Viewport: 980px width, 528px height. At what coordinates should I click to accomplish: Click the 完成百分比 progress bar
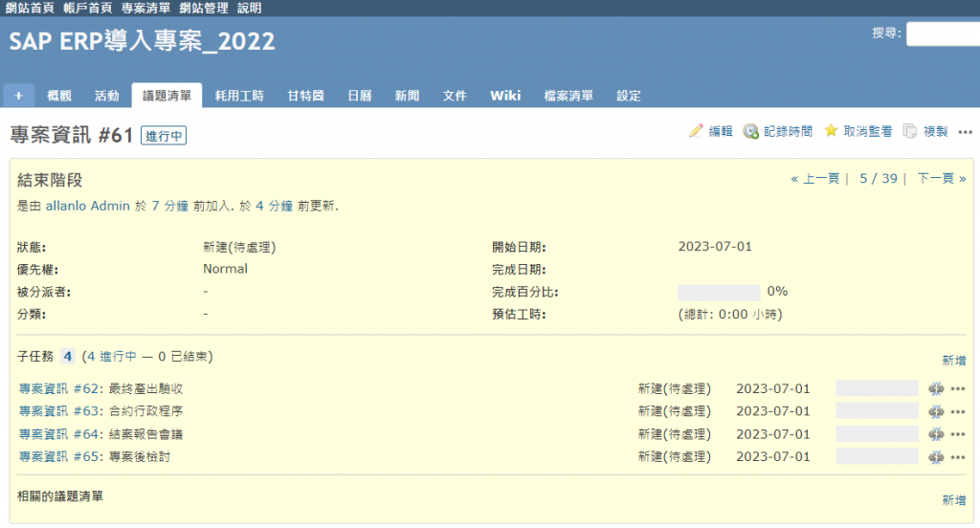pyautogui.click(x=719, y=292)
